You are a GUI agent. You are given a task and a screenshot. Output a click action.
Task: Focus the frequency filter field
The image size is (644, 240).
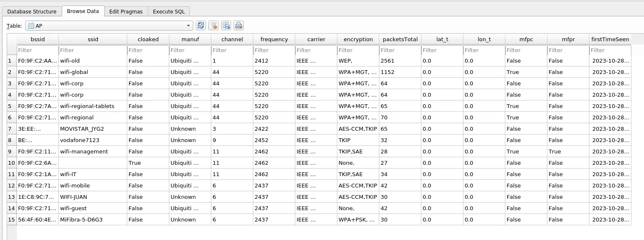pos(274,50)
